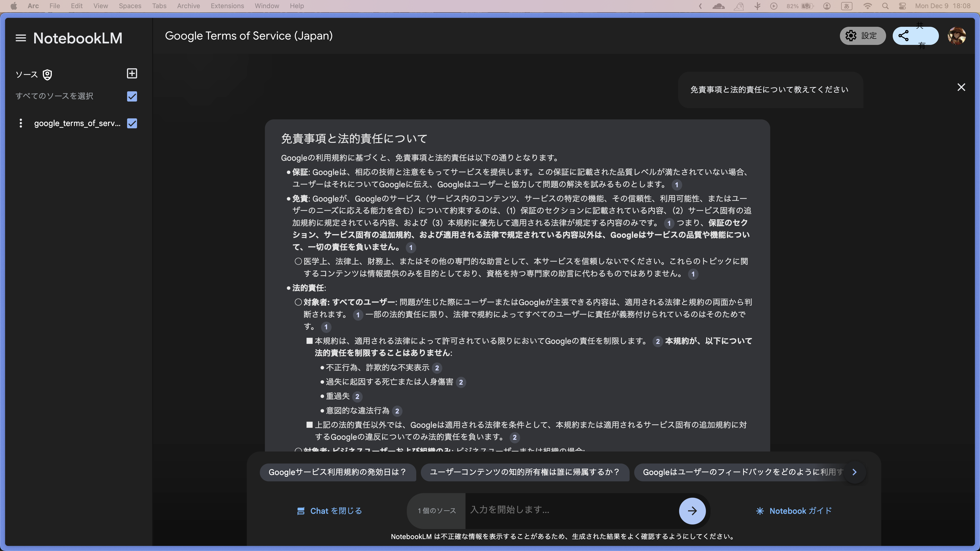Image resolution: width=980 pixels, height=551 pixels.
Task: Uncheck the google_terms_of_serv source checkbox
Action: [132, 123]
